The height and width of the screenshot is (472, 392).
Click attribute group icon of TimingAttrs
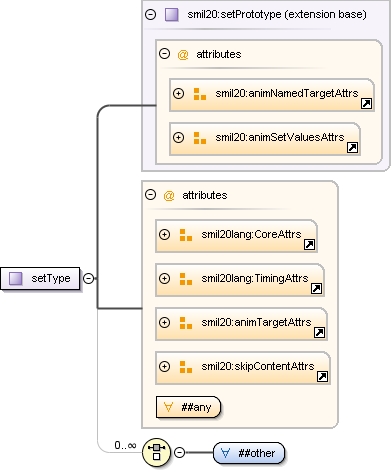(186, 279)
